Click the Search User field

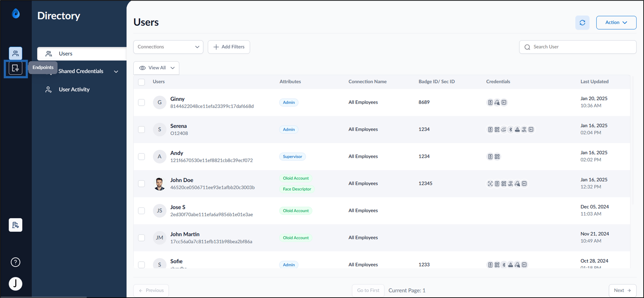click(578, 47)
